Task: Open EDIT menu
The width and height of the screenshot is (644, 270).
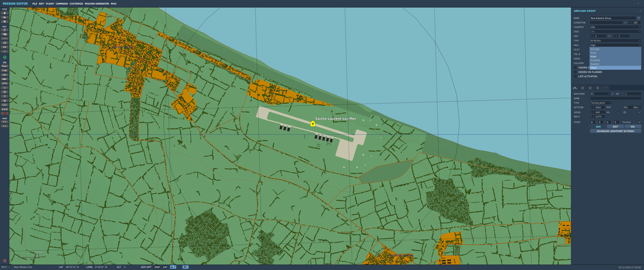Action: 41,4
